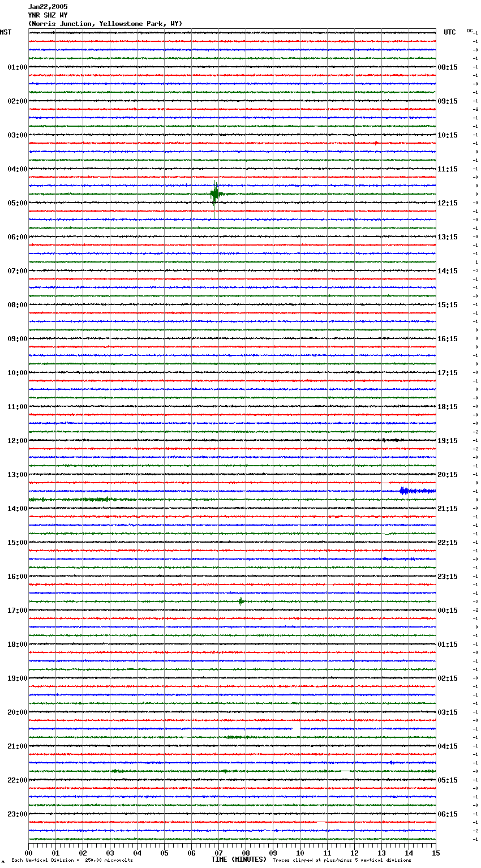Click the 17:15 UTC time label
Viewport: 481px width, 868px height.
(448, 373)
